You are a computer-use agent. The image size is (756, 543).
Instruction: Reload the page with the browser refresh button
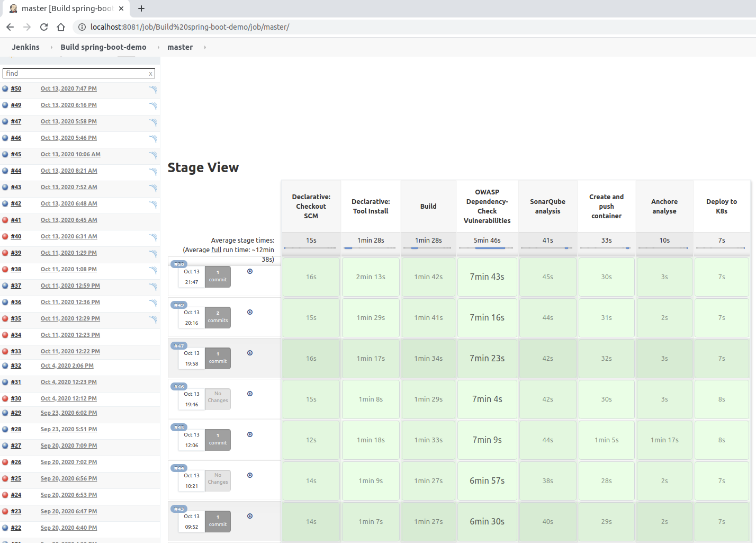click(44, 27)
